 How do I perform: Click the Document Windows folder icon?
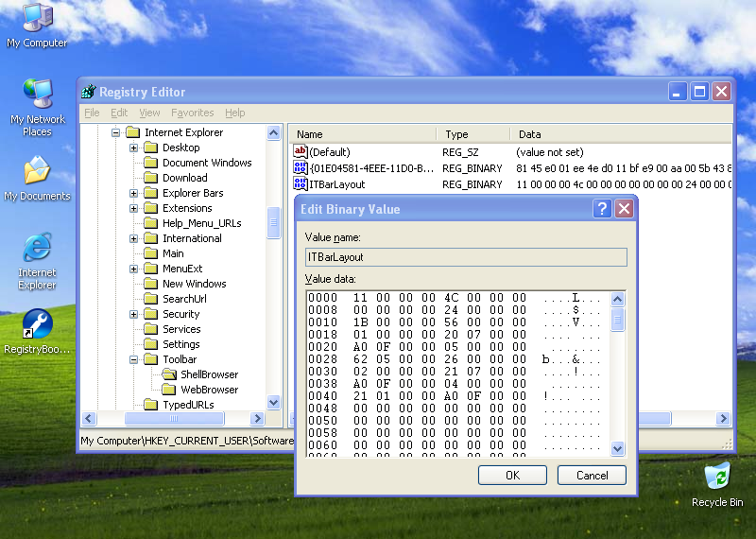click(x=151, y=162)
